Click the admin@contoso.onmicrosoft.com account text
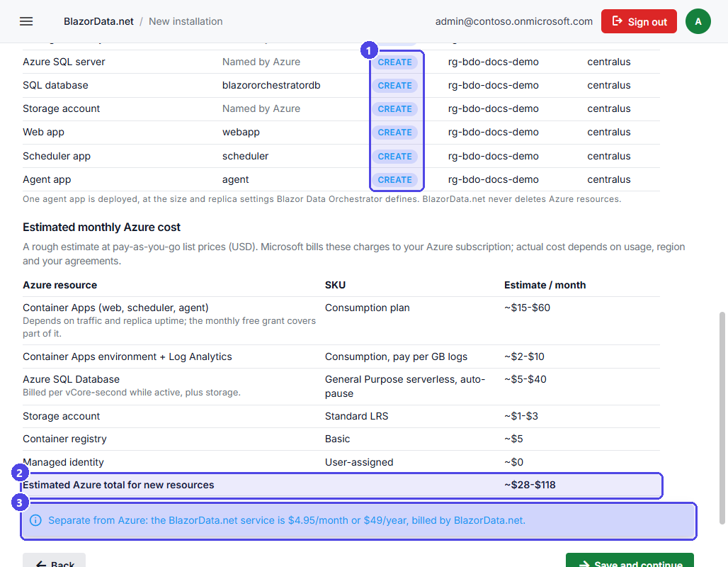Viewport: 728px width, 567px height. coord(514,21)
